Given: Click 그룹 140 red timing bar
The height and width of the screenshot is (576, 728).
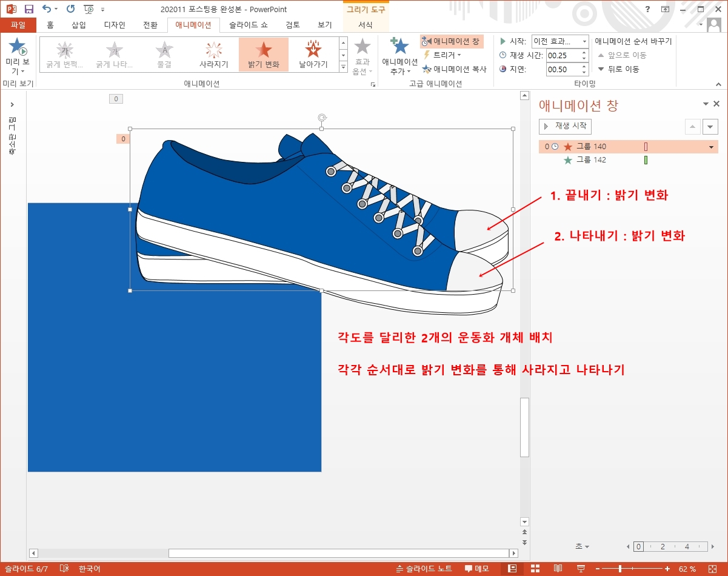Looking at the screenshot, I should [x=646, y=146].
